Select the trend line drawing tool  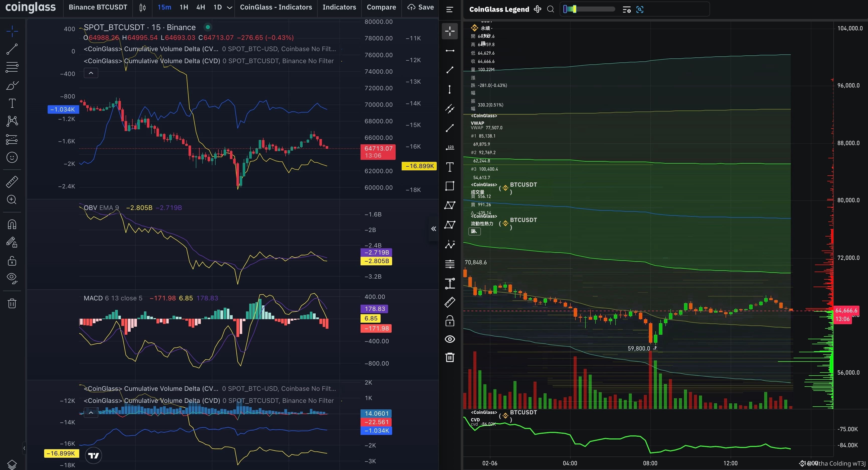(x=12, y=49)
